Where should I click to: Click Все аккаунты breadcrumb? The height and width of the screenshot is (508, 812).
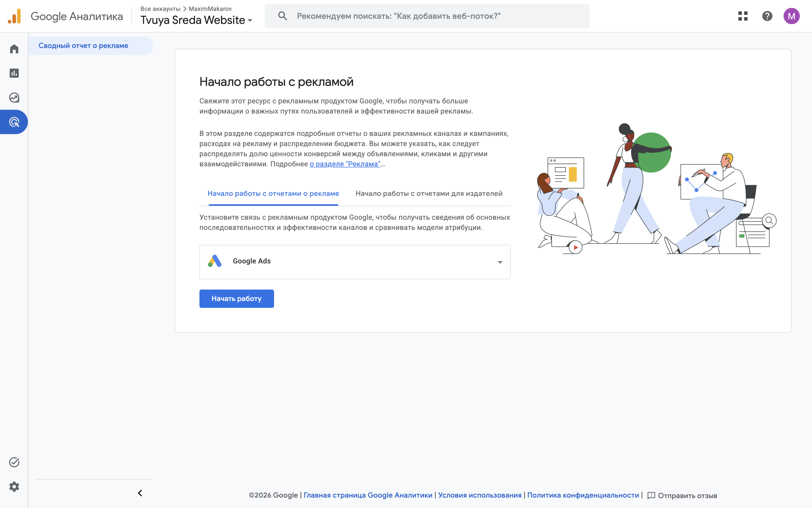(x=160, y=9)
